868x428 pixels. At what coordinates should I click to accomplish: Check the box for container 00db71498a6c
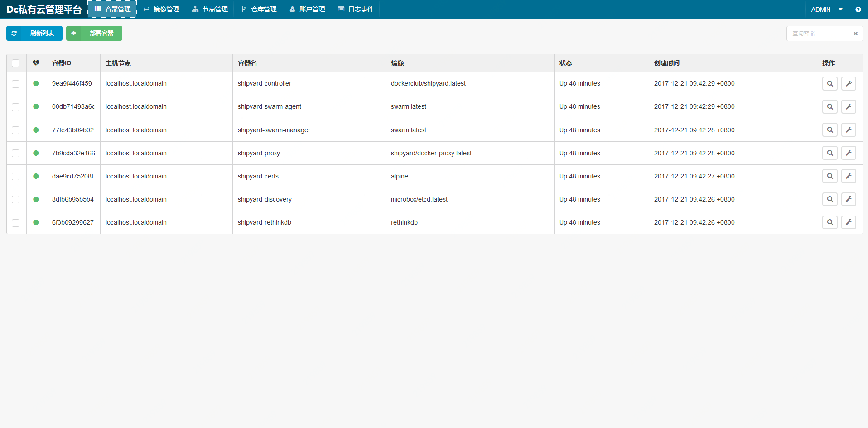click(16, 107)
